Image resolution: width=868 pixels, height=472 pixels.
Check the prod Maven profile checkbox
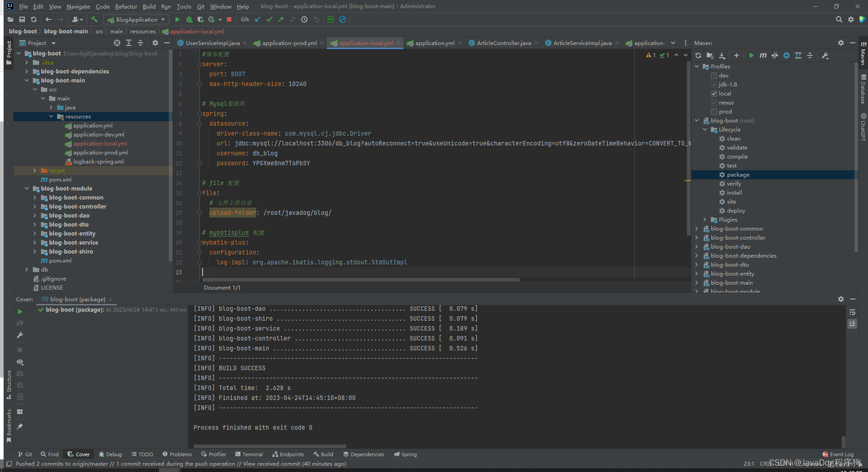tap(714, 112)
